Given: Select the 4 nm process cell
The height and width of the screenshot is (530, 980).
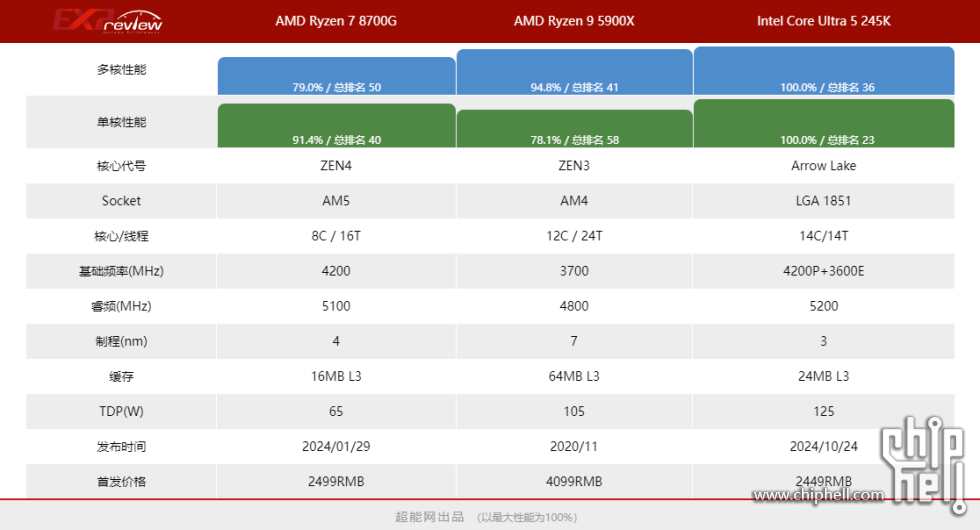Looking at the screenshot, I should click(336, 341).
